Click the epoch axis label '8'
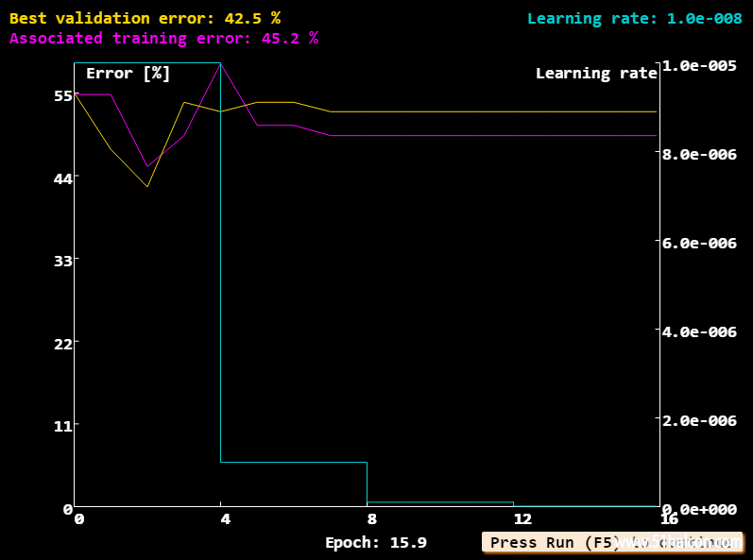Image resolution: width=753 pixels, height=560 pixels. 371,518
